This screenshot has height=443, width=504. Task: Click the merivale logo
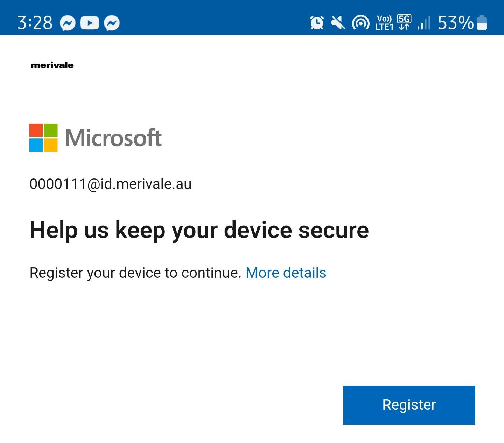[52, 65]
